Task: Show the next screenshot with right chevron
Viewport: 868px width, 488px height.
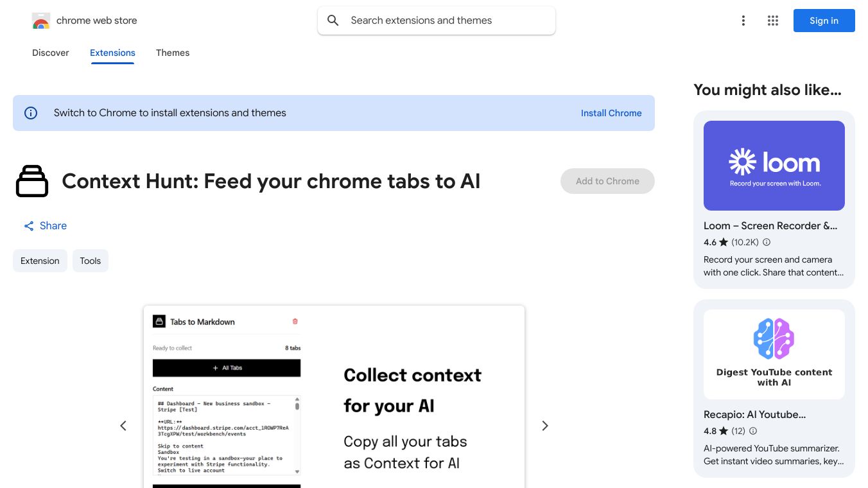Action: (545, 426)
